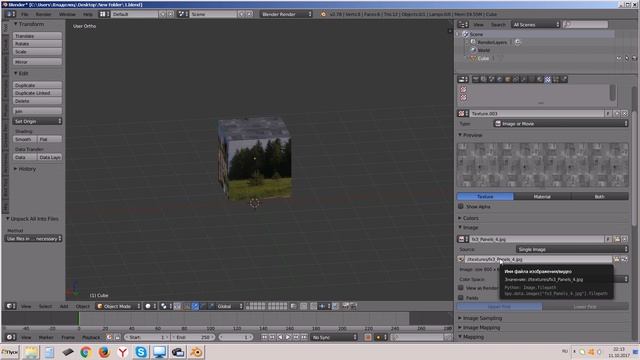Switch preview to the Both tab
Screen dimensions: 640x360
click(x=600, y=196)
